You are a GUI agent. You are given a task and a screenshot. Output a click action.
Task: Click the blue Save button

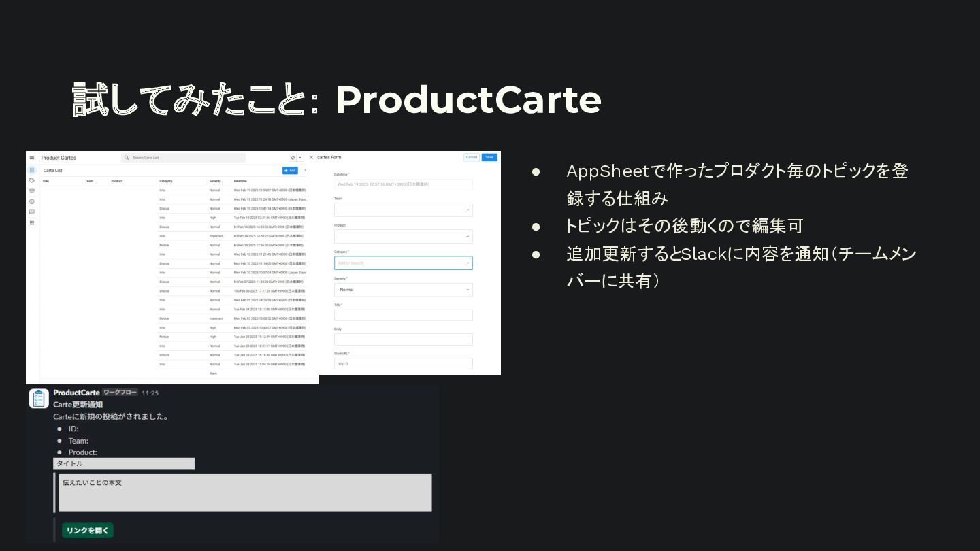point(489,157)
